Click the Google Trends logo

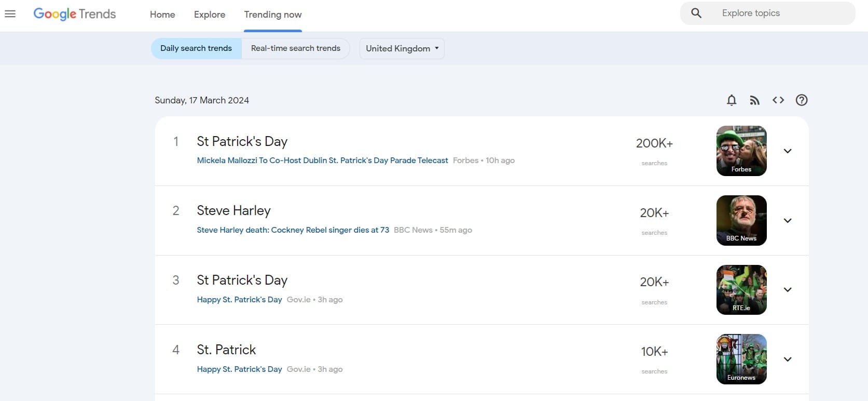point(75,14)
